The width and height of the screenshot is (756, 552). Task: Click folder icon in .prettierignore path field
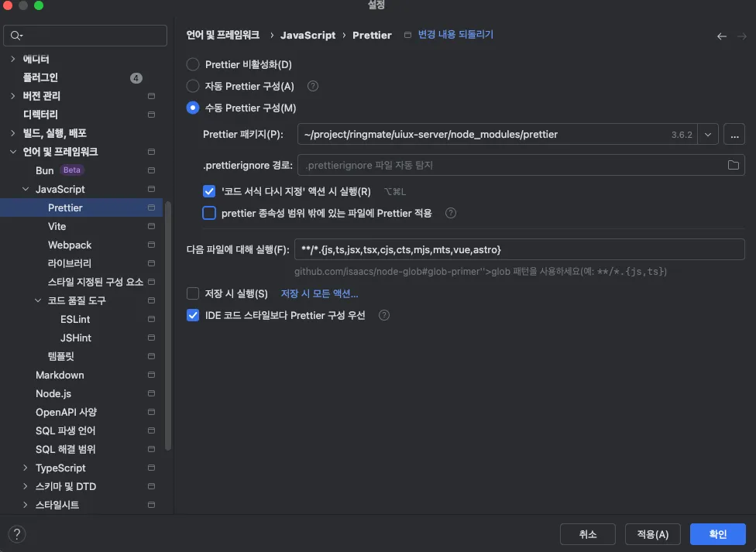(733, 165)
